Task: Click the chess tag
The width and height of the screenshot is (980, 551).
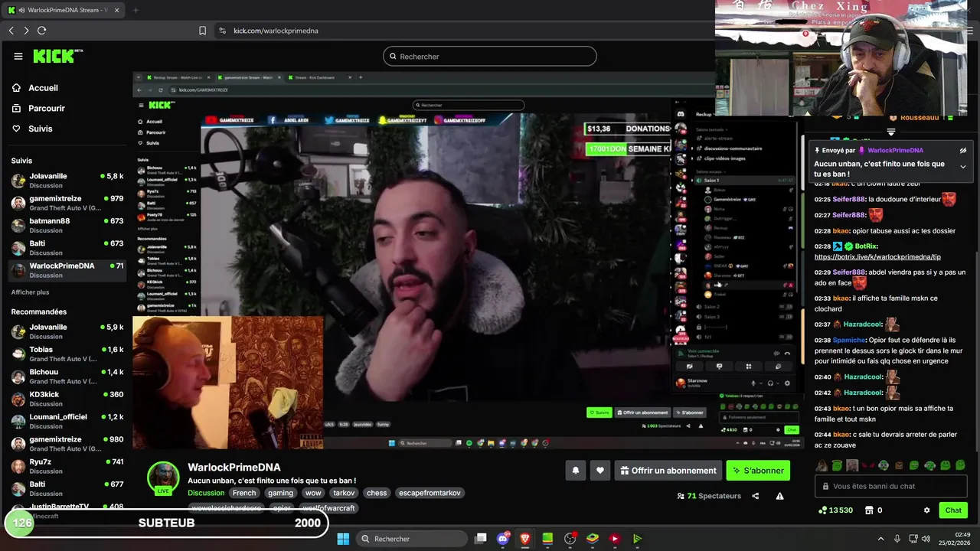Action: [376, 494]
